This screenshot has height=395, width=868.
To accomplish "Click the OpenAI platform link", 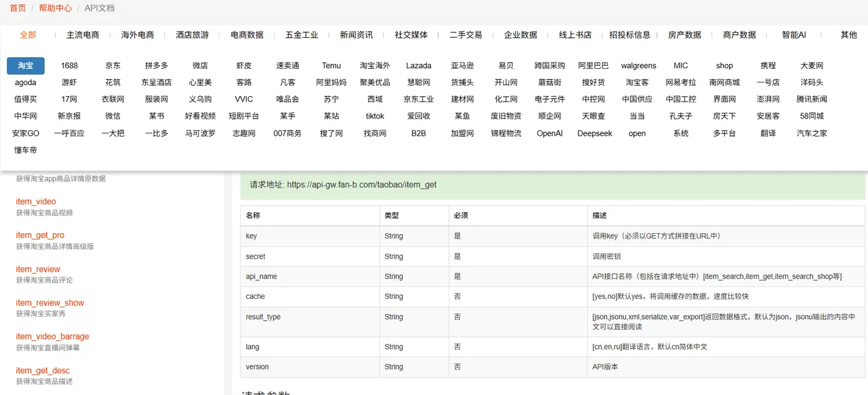I will pyautogui.click(x=549, y=133).
